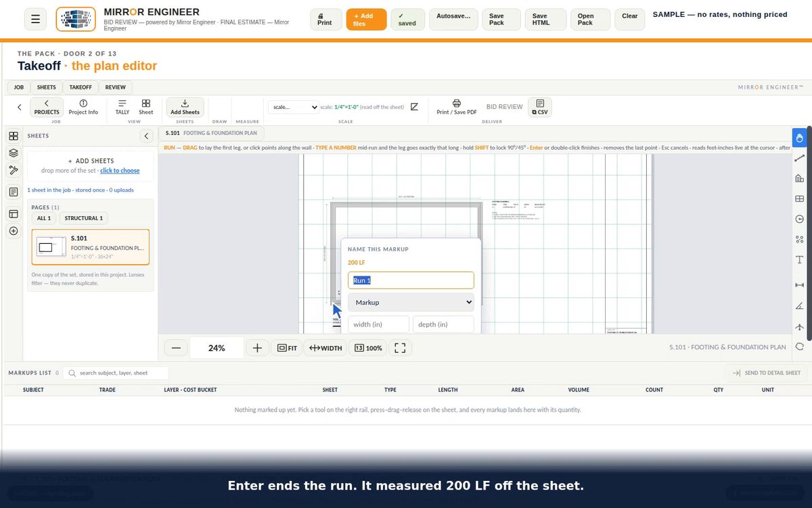Select the dimension line tool

tap(799, 285)
